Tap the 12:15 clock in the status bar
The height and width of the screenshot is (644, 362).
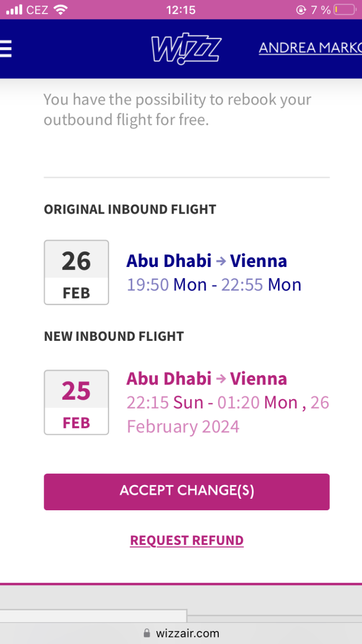(x=180, y=10)
